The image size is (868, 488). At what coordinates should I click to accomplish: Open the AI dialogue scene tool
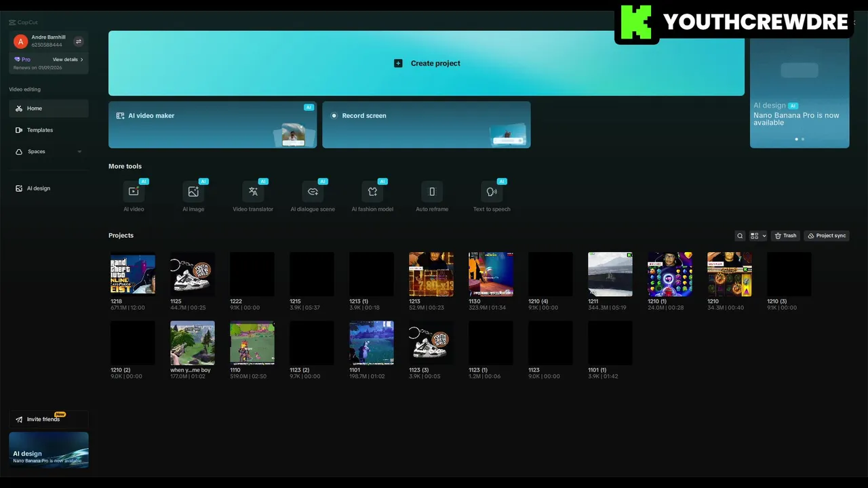pyautogui.click(x=313, y=192)
